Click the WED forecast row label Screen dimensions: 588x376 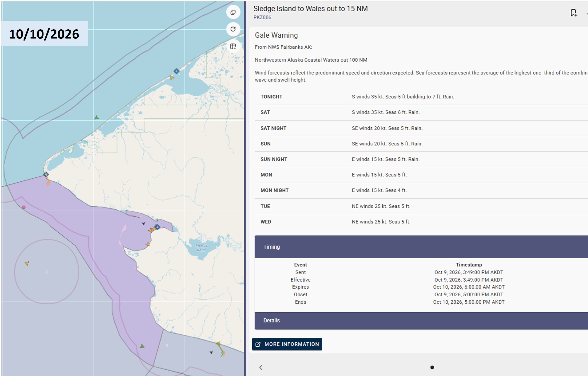[266, 222]
